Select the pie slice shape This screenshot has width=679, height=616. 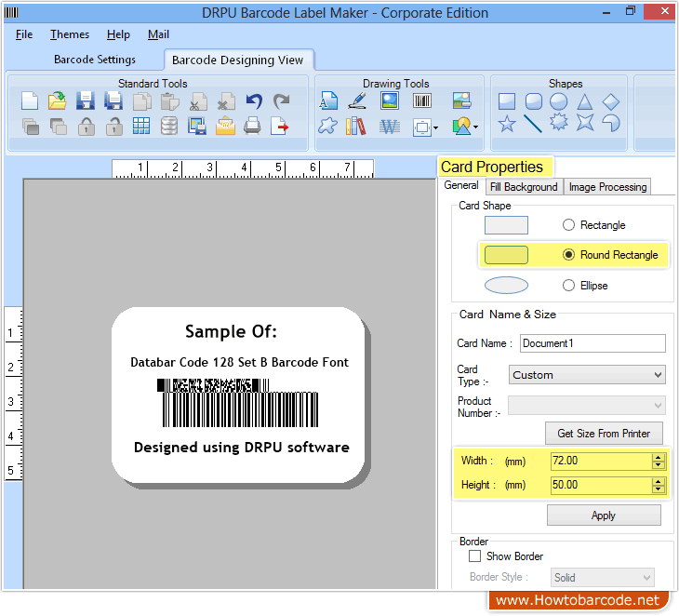pos(611,123)
